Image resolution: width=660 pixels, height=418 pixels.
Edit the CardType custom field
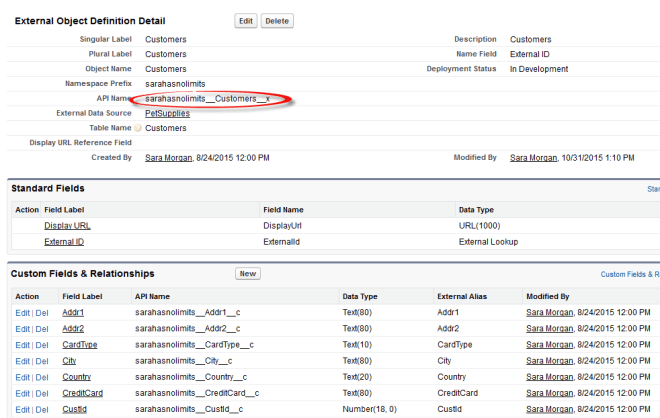(x=22, y=345)
